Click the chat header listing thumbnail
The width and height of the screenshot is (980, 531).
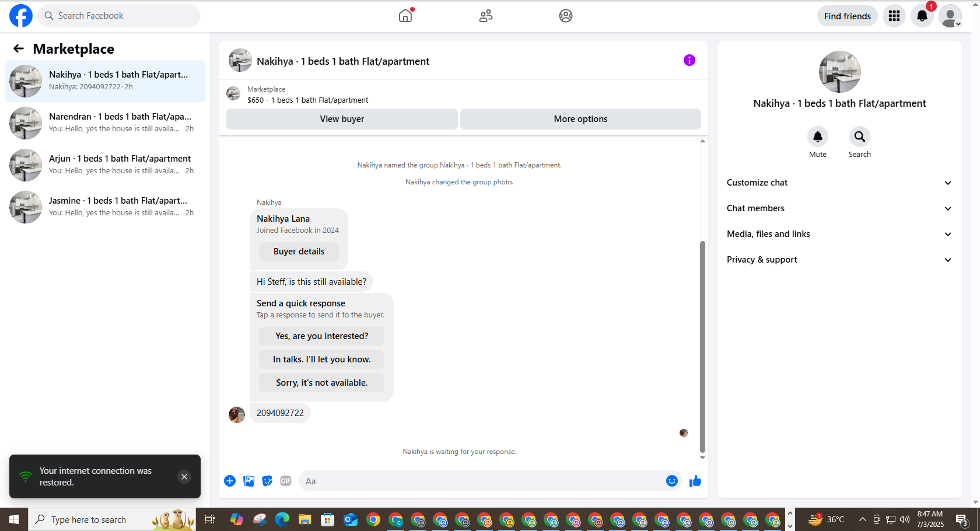pos(240,60)
